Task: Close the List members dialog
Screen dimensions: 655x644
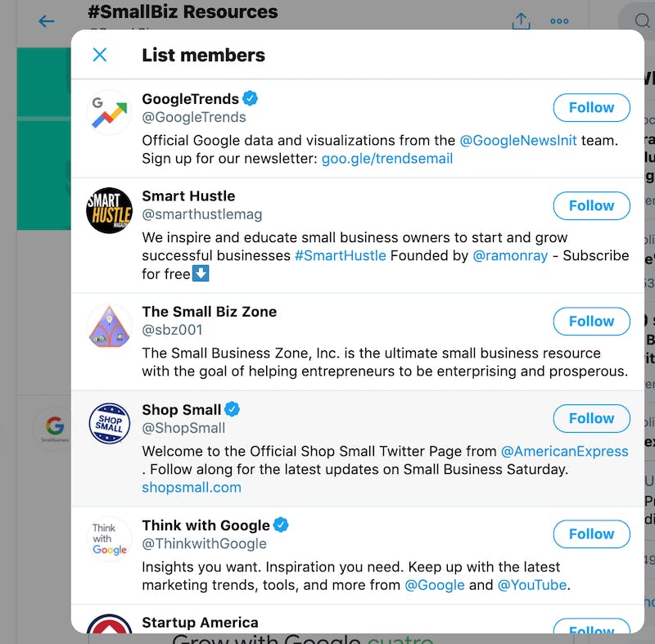Action: 99,55
